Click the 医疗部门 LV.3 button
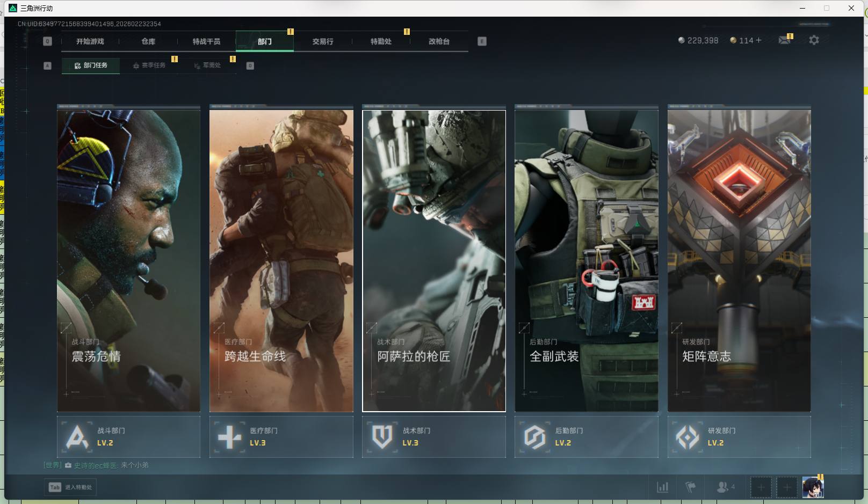This screenshot has width=868, height=504. 281,437
